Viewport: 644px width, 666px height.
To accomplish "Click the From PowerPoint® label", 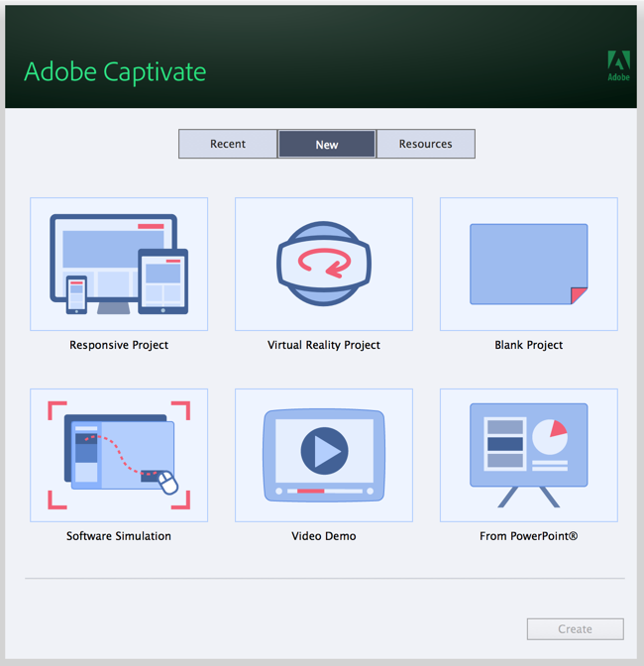I will [529, 536].
